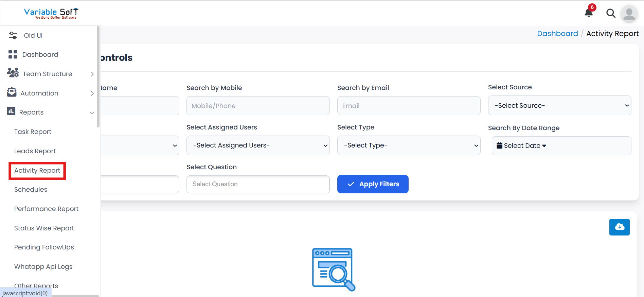Open the Select Type dropdown
Screen dimensions: 644x297
(408, 145)
